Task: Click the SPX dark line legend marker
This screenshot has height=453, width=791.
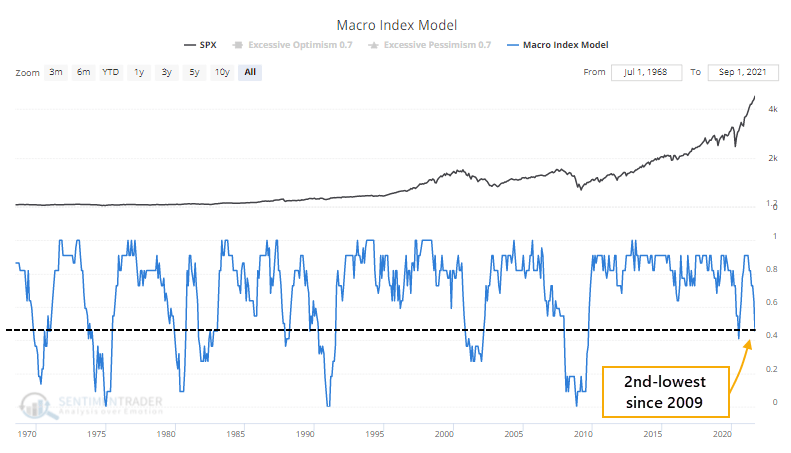Action: pos(190,45)
